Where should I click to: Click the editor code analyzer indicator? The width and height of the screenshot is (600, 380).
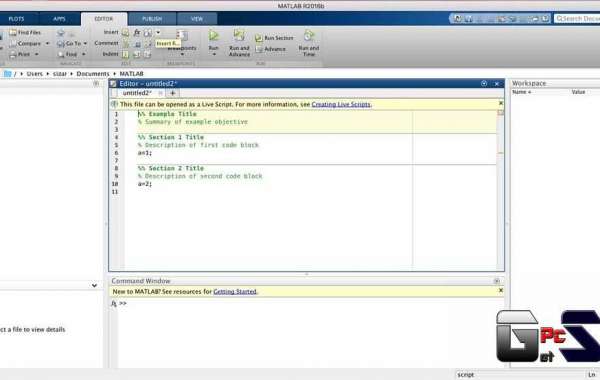pos(501,113)
